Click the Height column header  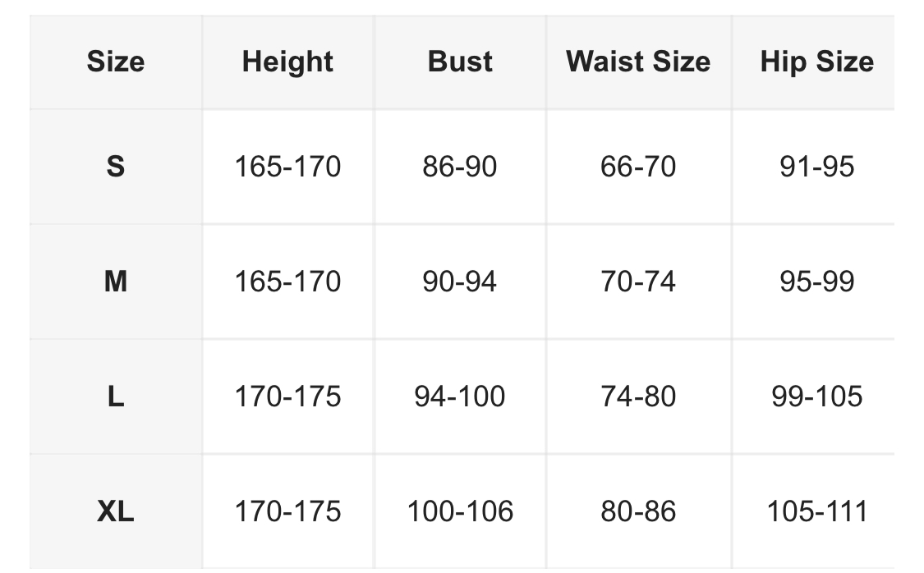287,62
